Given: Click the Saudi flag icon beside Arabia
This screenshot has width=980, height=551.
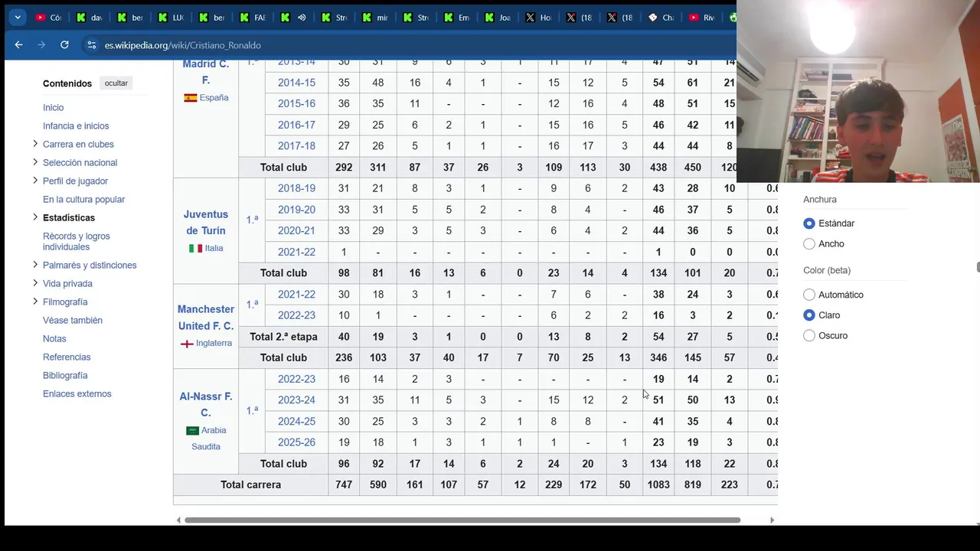Looking at the screenshot, I should [193, 431].
